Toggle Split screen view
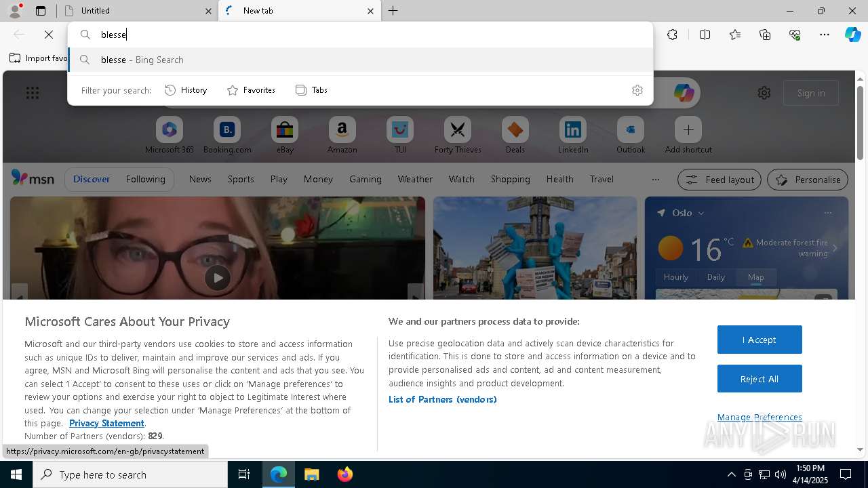The width and height of the screenshot is (868, 488). click(x=705, y=35)
